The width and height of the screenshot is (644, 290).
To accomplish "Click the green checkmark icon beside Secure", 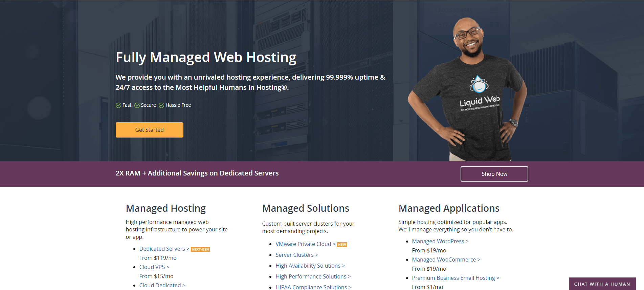I will (x=137, y=105).
